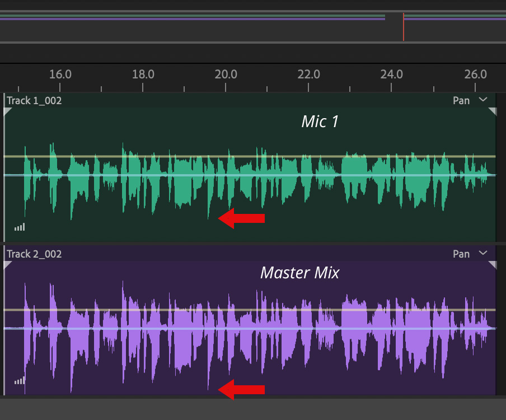The height and width of the screenshot is (420, 506).
Task: Click the yellow volume envelope line on Track 2_002
Action: coord(250,310)
